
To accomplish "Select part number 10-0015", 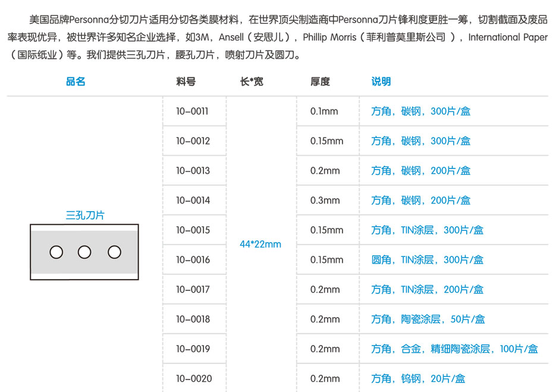I will pos(193,230).
